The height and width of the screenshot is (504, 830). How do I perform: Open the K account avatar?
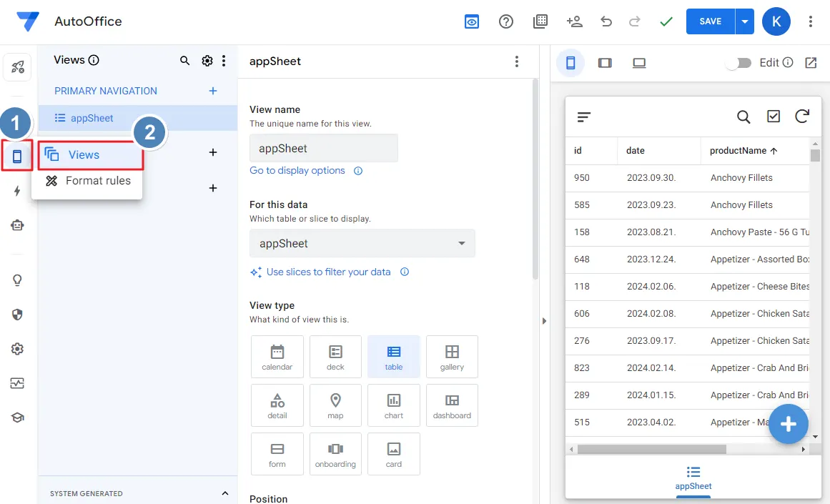[776, 21]
